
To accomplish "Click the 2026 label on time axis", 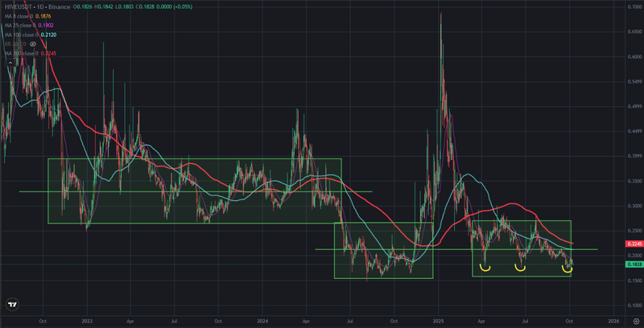I will (613, 319).
